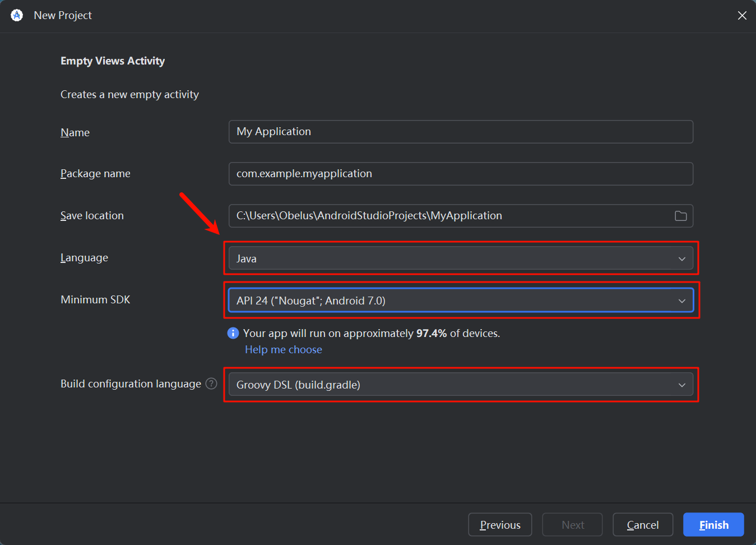This screenshot has width=756, height=545.
Task: Click the Name label
Action: click(x=75, y=132)
